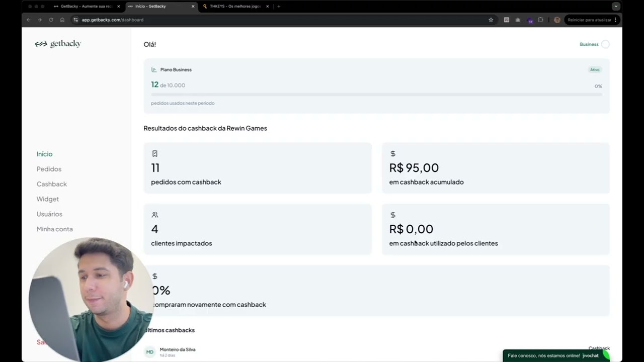Viewport: 644px width, 362px height.
Task: Reload the current page
Action: point(51,20)
